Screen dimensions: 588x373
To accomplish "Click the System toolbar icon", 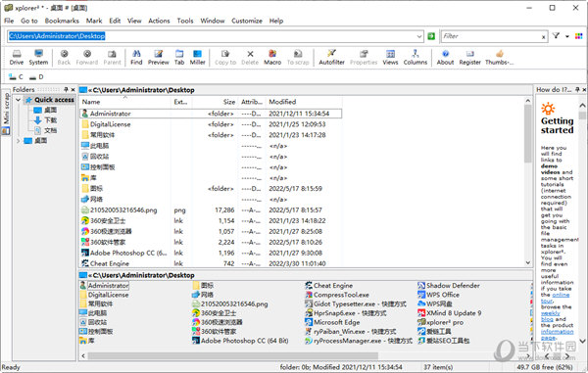I will [38, 58].
